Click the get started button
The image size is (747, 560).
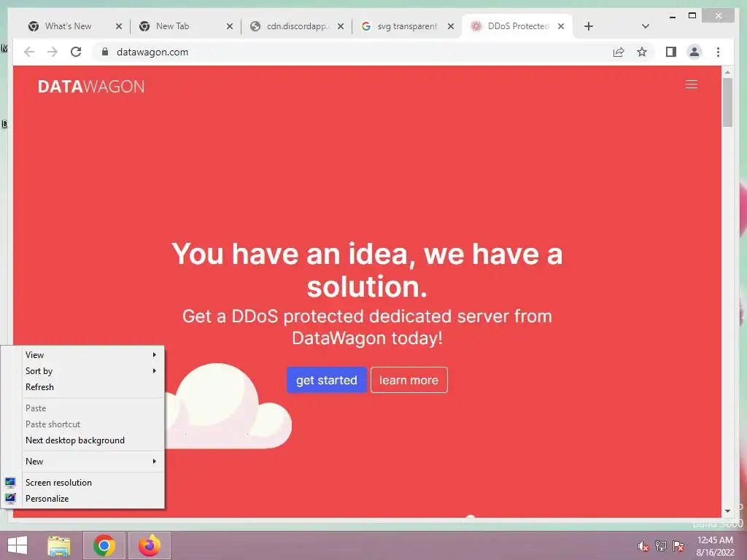tap(326, 380)
